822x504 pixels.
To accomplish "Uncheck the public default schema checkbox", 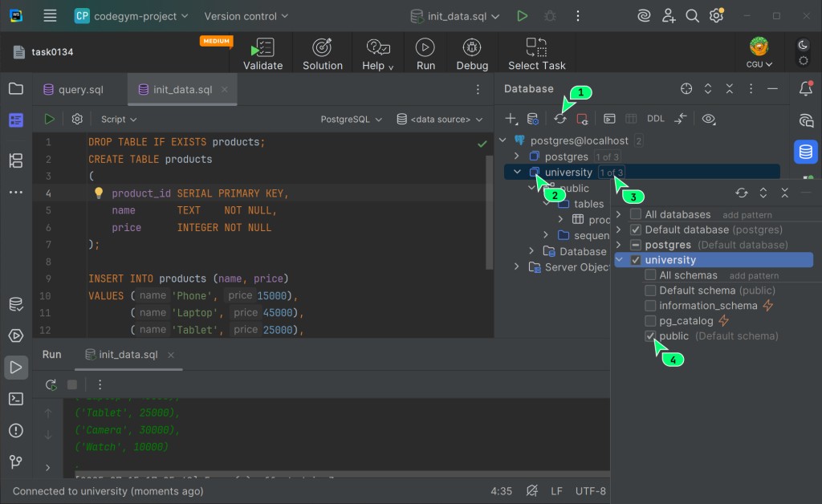I will tap(651, 336).
